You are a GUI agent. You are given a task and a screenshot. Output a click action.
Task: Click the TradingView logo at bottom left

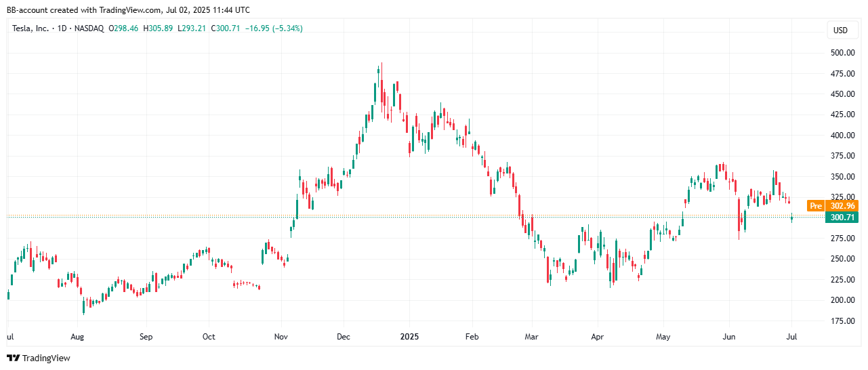38,358
